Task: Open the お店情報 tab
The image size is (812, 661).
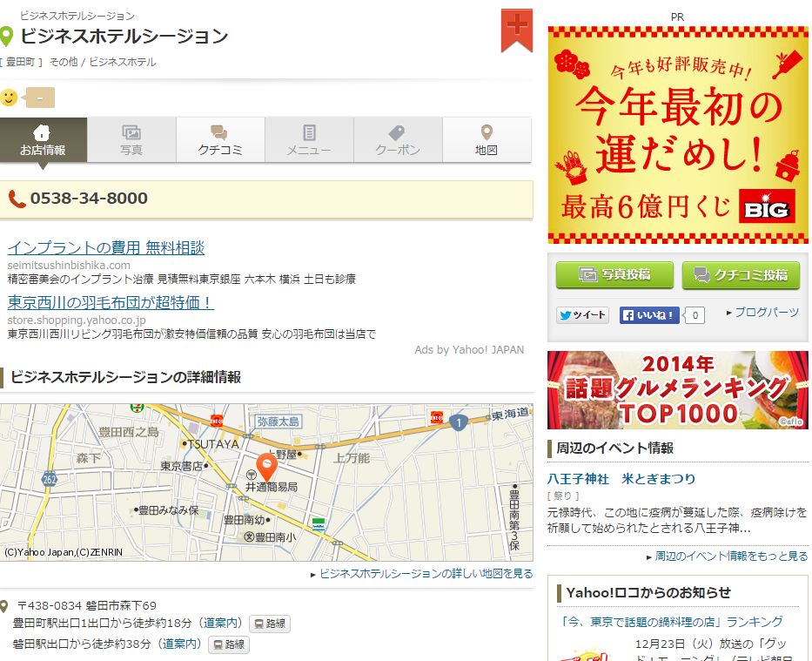Action: (44, 140)
